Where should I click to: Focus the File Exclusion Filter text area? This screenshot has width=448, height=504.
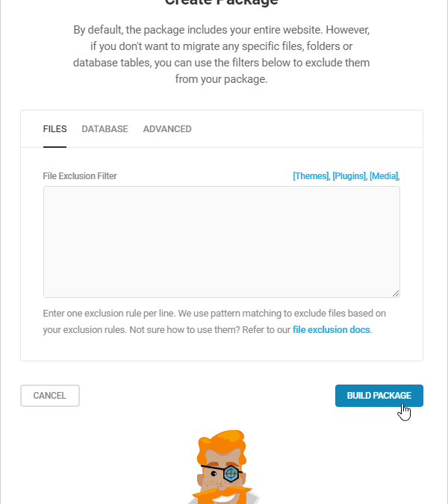pos(222,242)
